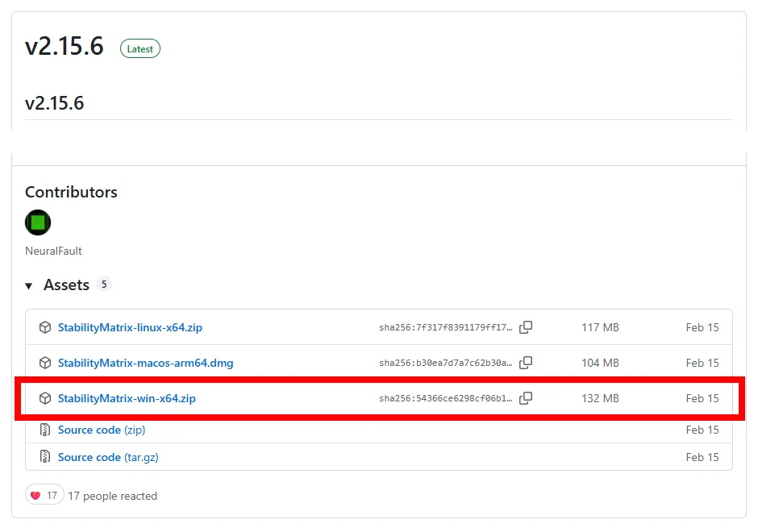The image size is (758, 532).
Task: Click the package icon beside linux-x64.zip
Action: pyautogui.click(x=45, y=327)
